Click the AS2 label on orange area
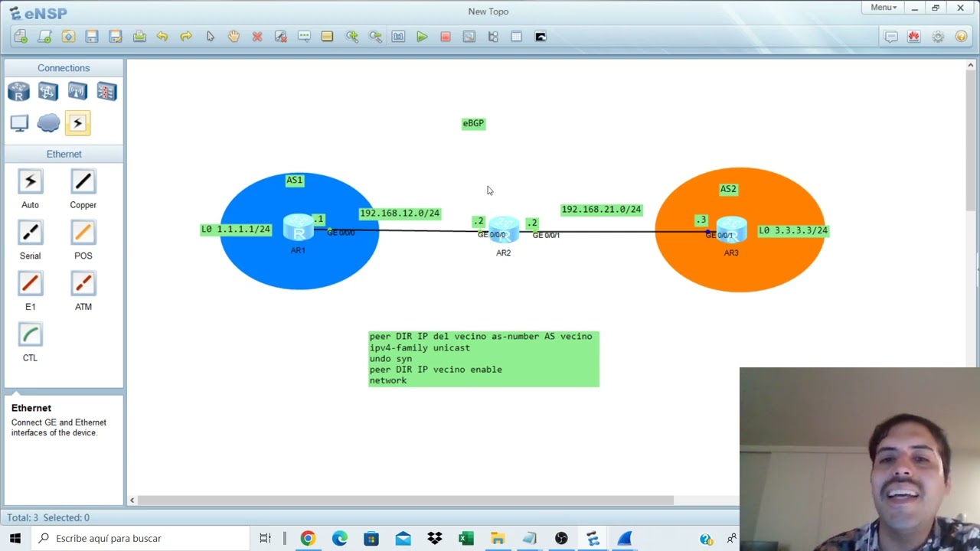The image size is (980, 551). click(728, 189)
